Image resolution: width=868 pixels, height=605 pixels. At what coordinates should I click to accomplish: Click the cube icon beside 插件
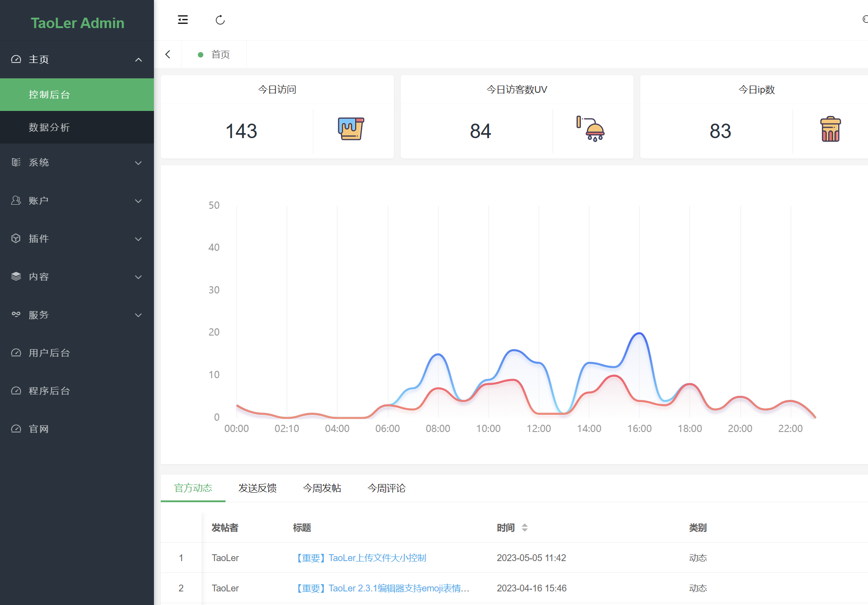coord(16,238)
